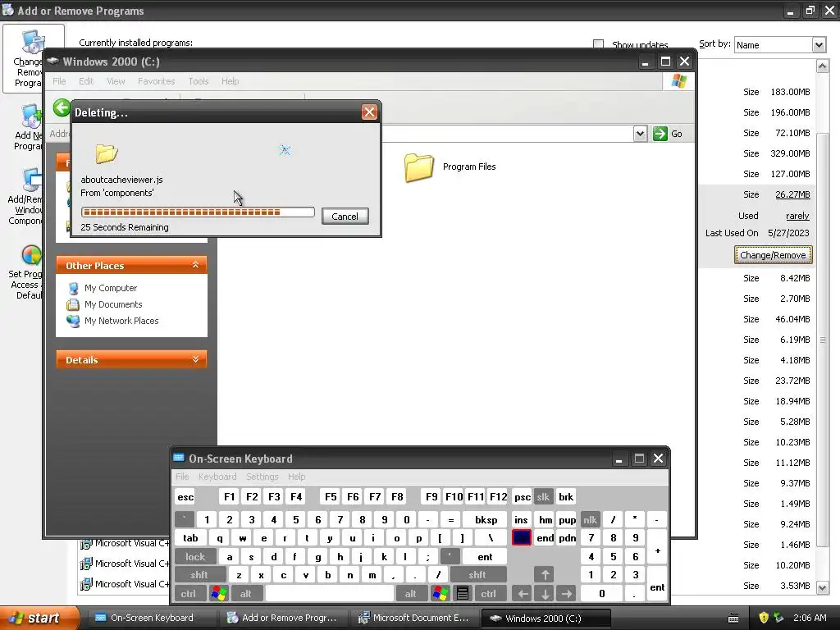
Task: Click the right arrow key on keyboard
Action: point(567,594)
